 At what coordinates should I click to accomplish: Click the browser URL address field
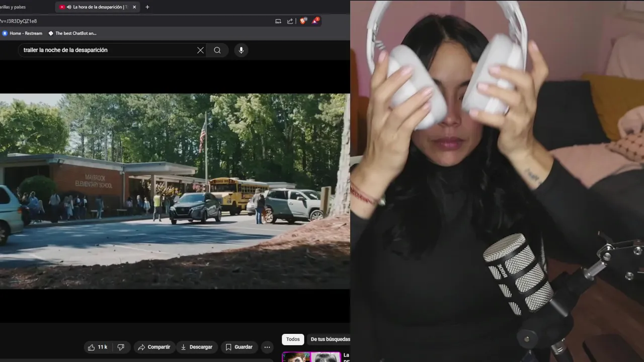pos(136,21)
